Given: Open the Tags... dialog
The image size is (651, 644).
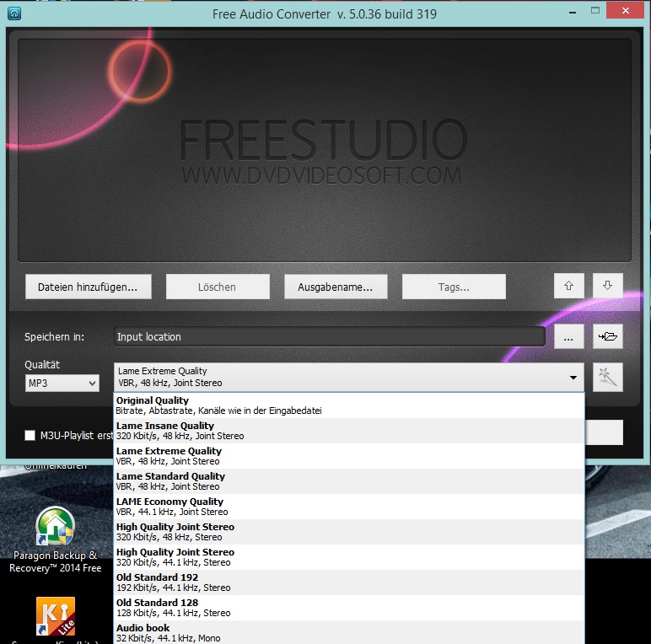Looking at the screenshot, I should 454,287.
